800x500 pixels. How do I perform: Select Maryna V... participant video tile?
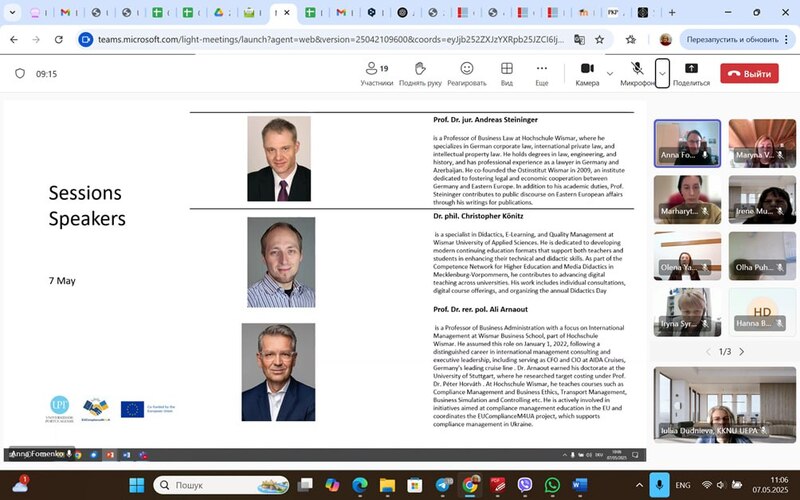[x=762, y=143]
